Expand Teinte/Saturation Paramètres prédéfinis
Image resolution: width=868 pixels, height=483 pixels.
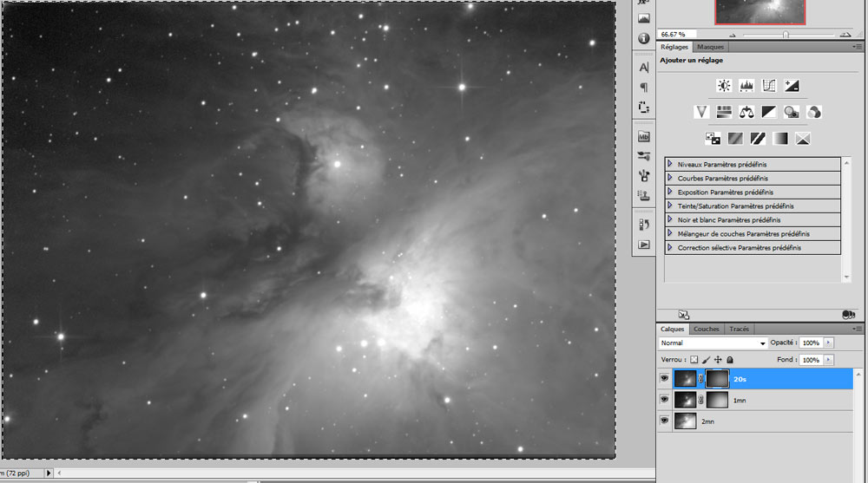pyautogui.click(x=670, y=206)
